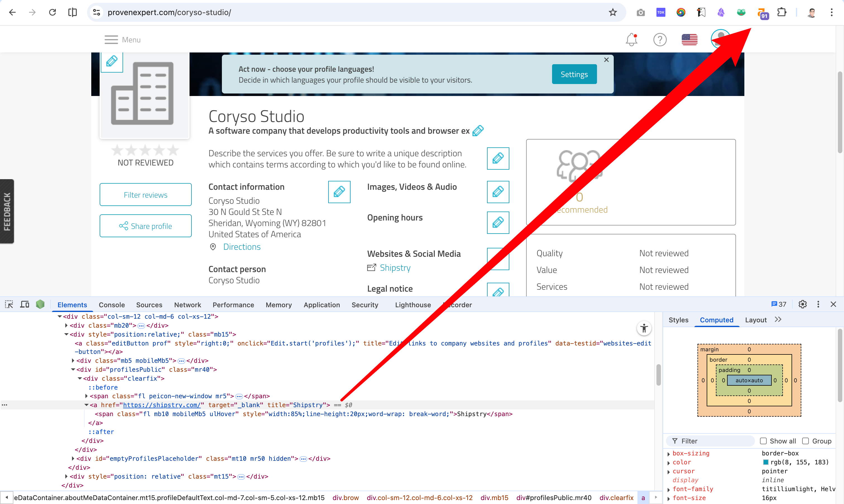Open the Directions link

tap(241, 247)
